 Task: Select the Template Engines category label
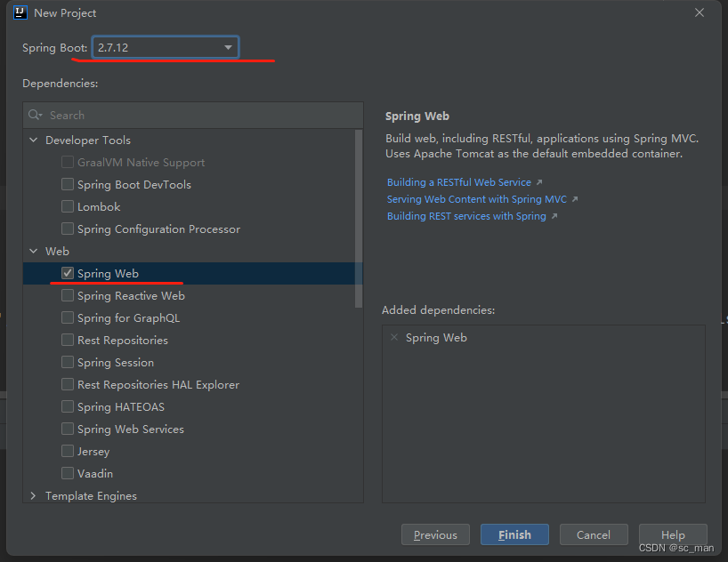(91, 495)
